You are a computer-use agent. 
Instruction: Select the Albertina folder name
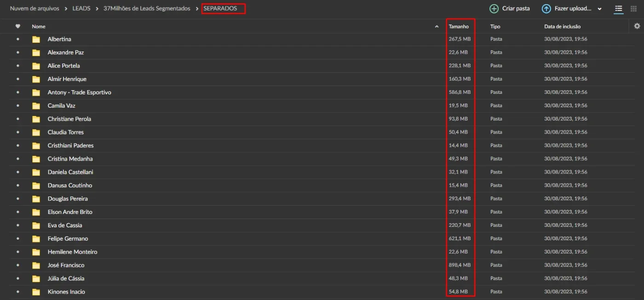click(59, 39)
